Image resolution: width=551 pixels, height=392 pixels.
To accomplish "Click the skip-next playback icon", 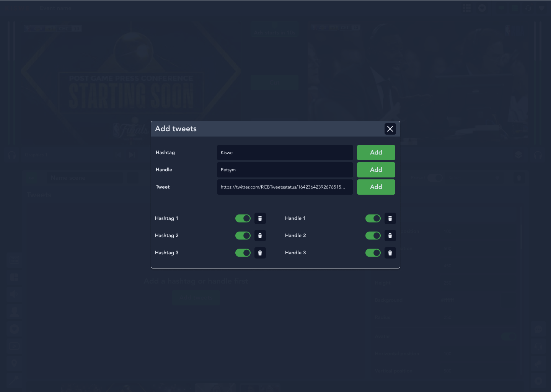I will (132, 155).
